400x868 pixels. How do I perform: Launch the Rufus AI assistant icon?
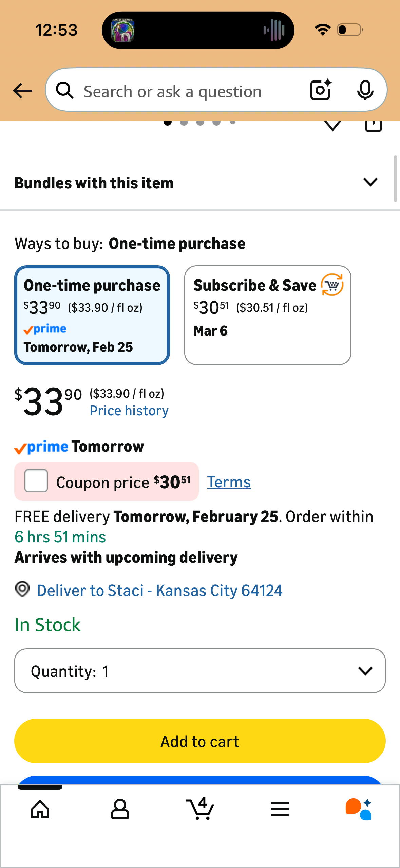point(359,809)
